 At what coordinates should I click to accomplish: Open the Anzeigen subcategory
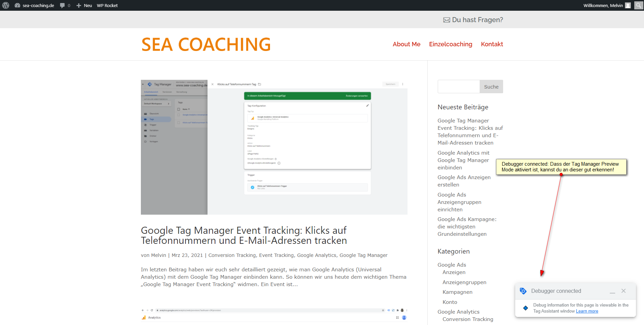coord(454,272)
